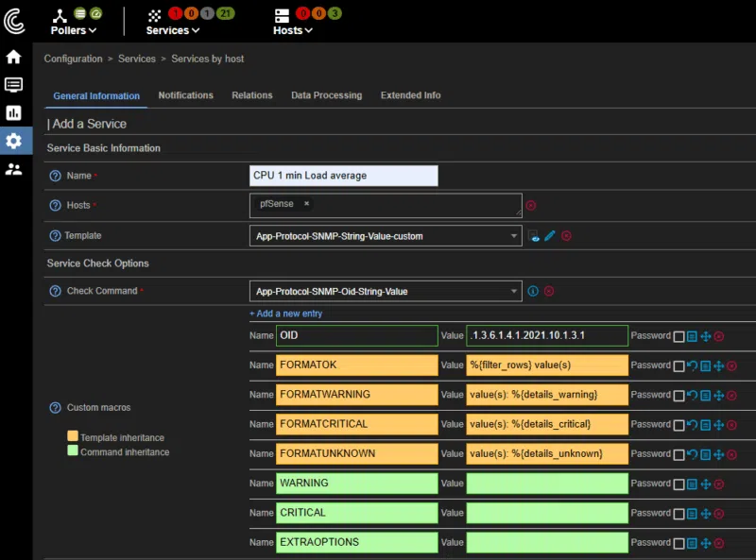Screen dimensions: 756x560
Task: Tick the Password checkbox on the FORMATCRITICAL row
Action: [x=679, y=424]
